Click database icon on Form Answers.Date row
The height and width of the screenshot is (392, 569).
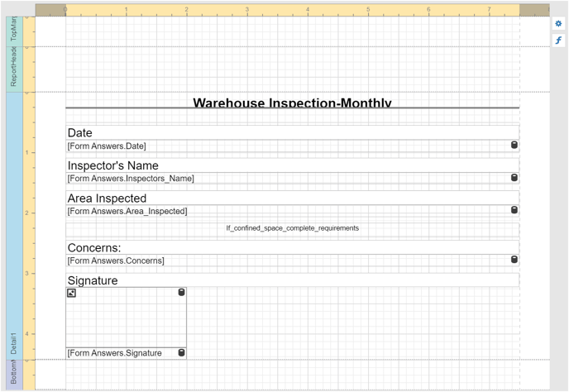pos(514,146)
